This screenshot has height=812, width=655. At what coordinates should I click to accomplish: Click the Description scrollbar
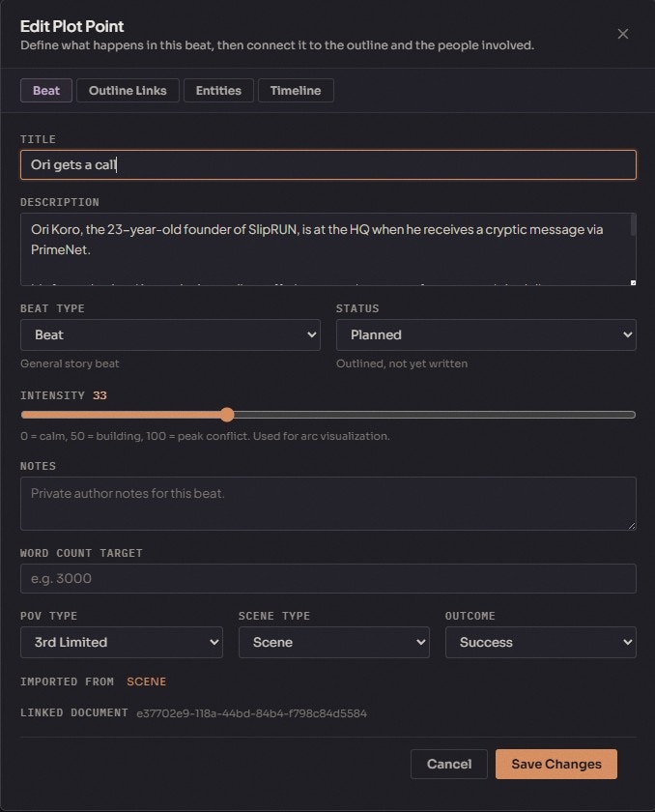(633, 227)
